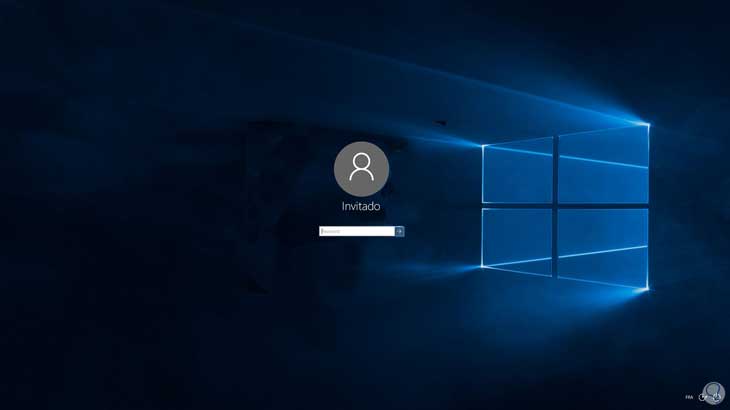Open the keyboard language indicator
The width and height of the screenshot is (730, 410).
coord(689,397)
